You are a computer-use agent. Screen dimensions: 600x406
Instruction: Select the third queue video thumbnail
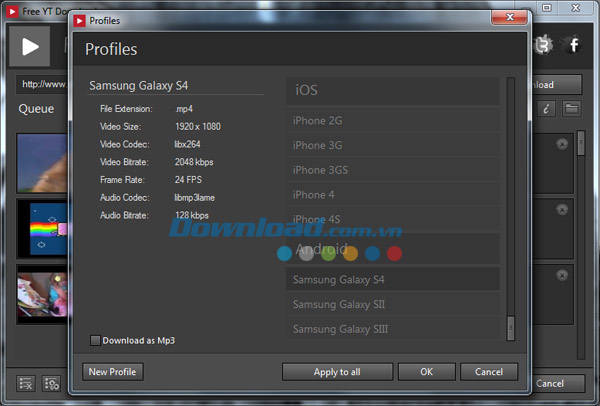click(x=42, y=294)
